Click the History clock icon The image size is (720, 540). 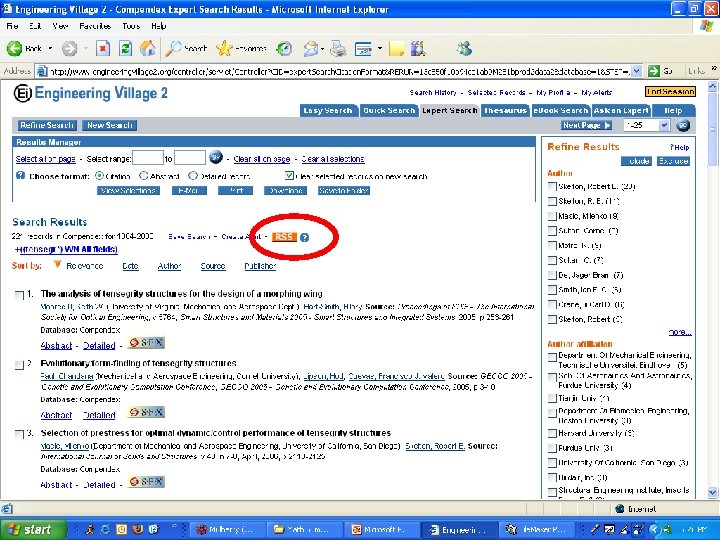[x=285, y=48]
